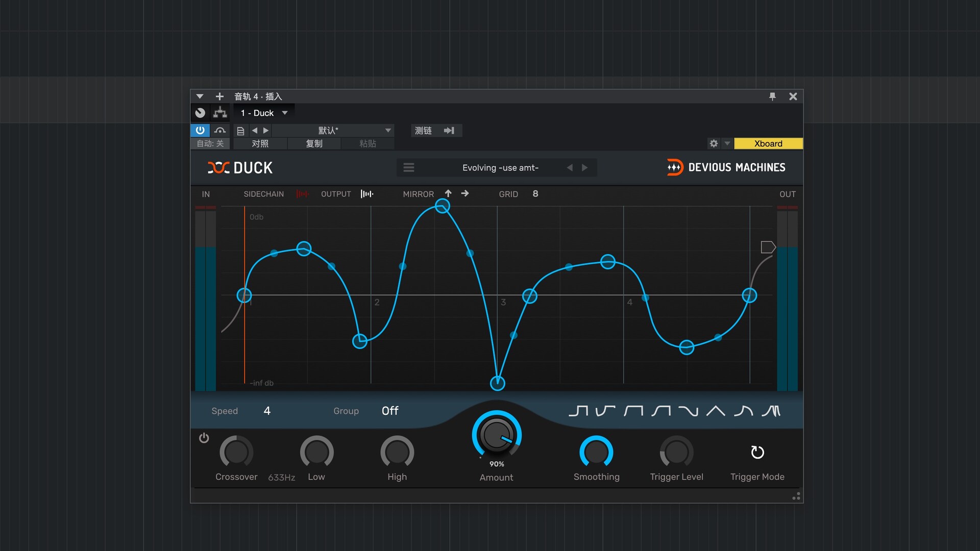Select the rounded bump shape preset
Screen dimensions: 980x551
tap(743, 411)
